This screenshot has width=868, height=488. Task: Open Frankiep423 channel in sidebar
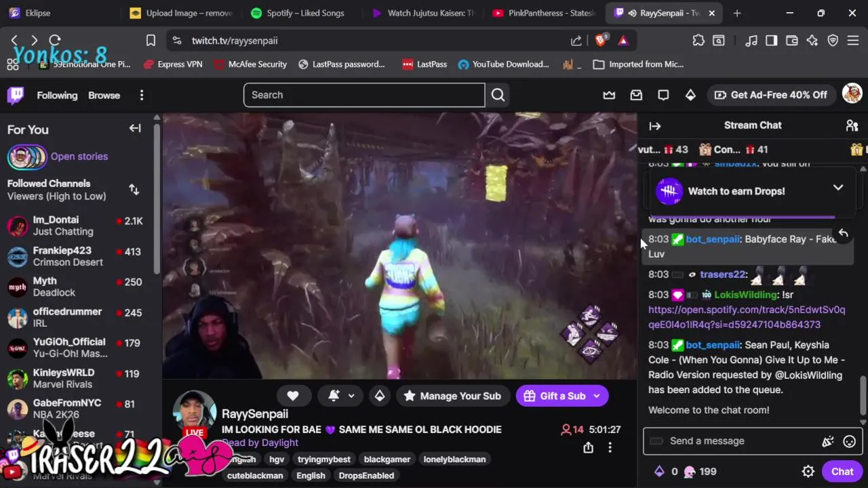pyautogui.click(x=81, y=256)
